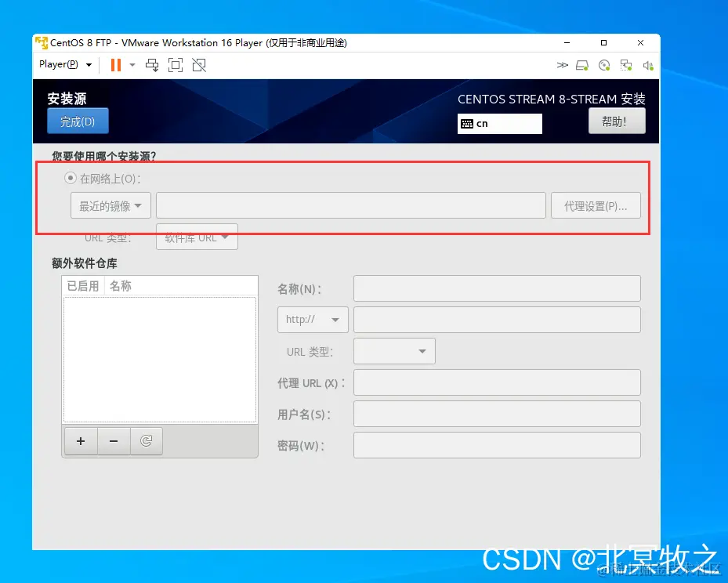Screen dimensions: 728x583
Task: Click the double-chevron expand devices icon
Action: tap(562, 65)
